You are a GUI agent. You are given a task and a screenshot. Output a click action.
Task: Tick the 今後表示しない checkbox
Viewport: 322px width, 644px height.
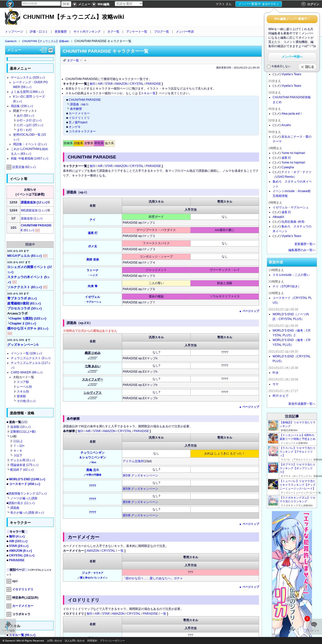point(269,67)
